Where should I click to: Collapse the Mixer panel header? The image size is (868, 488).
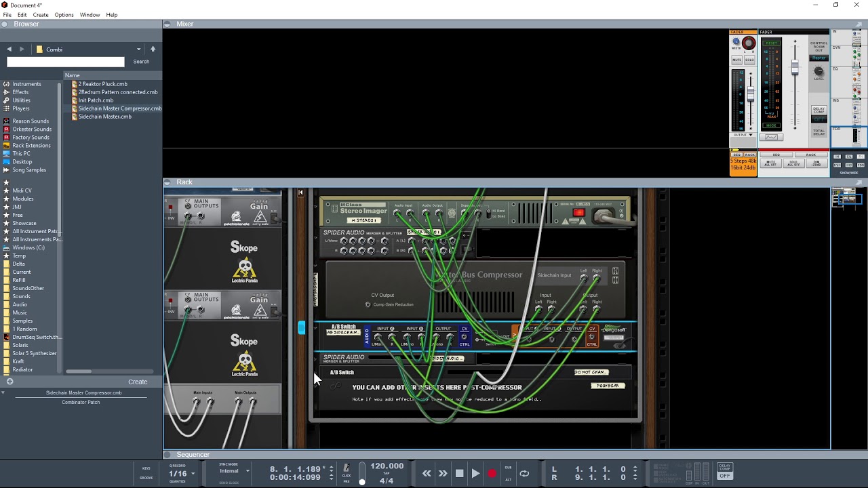point(167,24)
